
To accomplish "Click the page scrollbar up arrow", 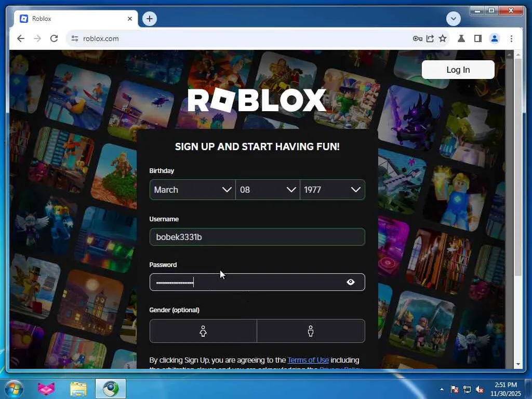I will [x=518, y=54].
